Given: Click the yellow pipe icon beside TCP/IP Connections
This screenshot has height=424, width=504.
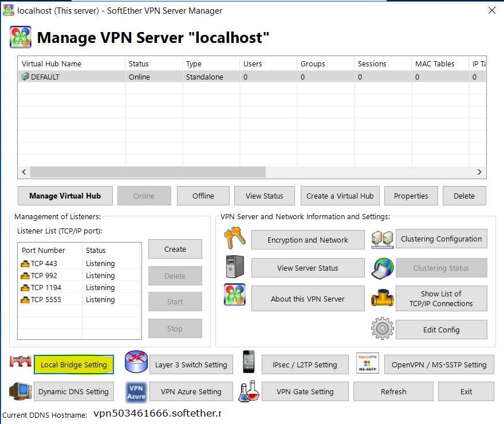Looking at the screenshot, I should click(x=382, y=298).
